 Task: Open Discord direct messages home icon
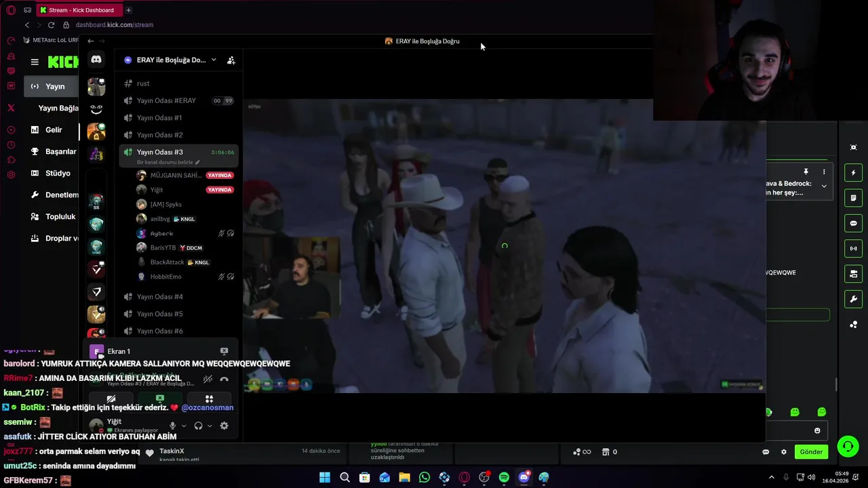(96, 60)
